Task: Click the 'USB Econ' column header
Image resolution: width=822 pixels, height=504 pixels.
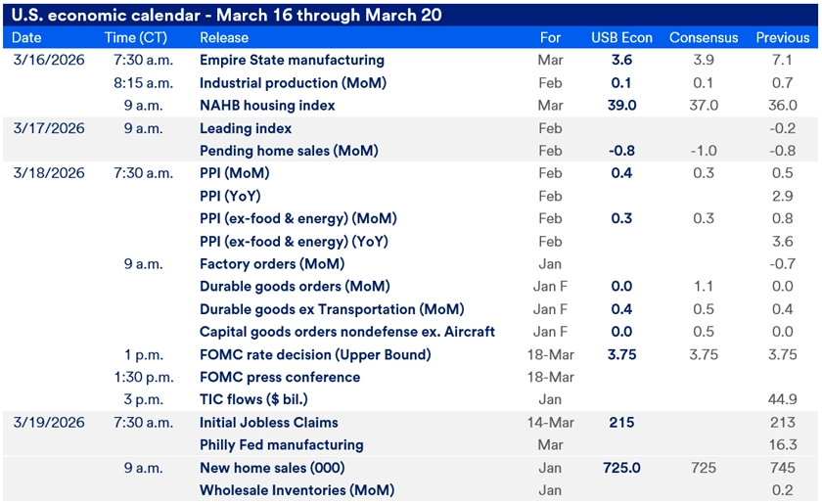Action: click(x=621, y=38)
